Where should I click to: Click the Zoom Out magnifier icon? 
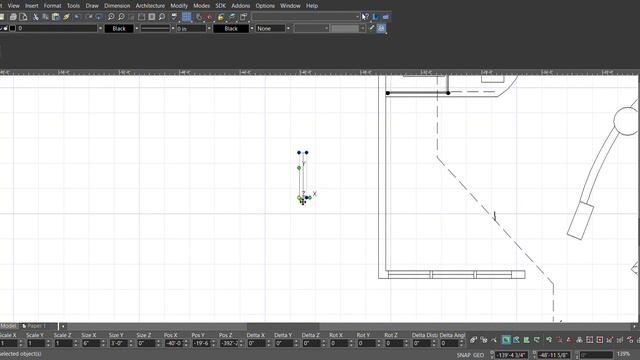pyautogui.click(x=121, y=17)
